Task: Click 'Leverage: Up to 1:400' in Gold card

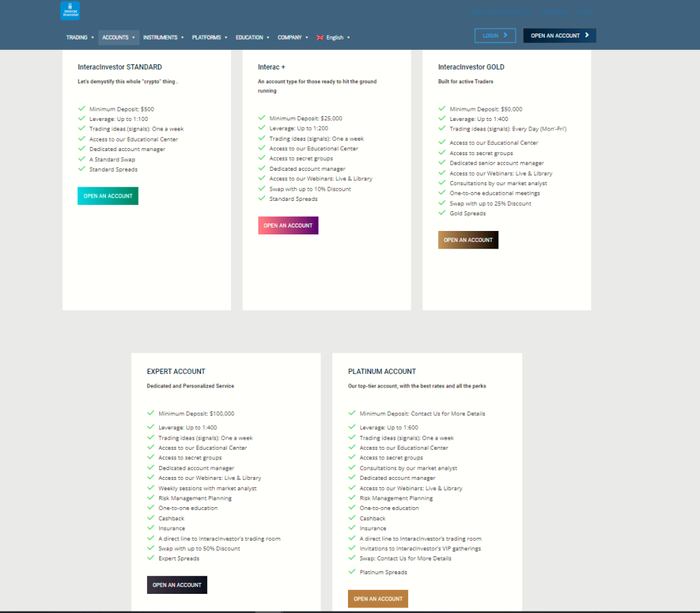Action: (479, 119)
